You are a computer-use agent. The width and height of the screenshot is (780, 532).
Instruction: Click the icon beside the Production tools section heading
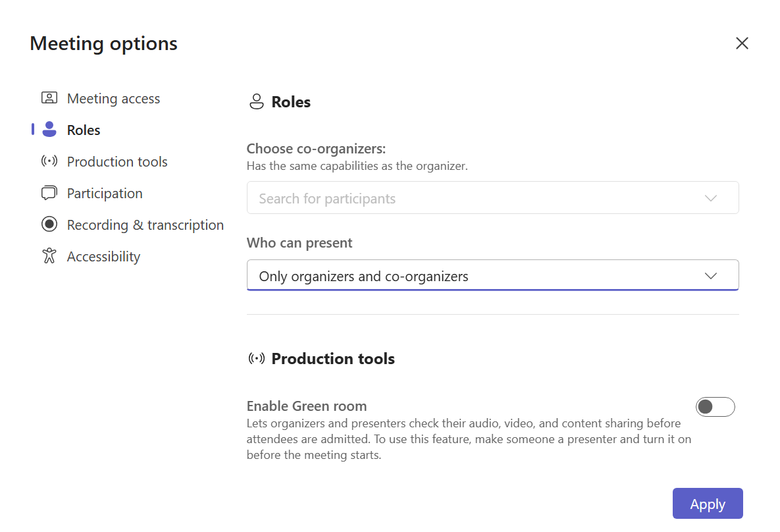pyautogui.click(x=256, y=359)
